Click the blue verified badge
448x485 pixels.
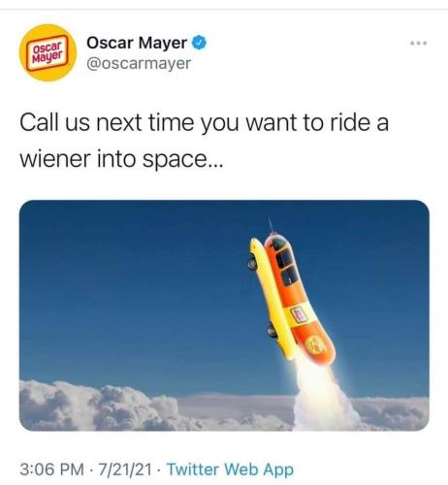coord(199,43)
